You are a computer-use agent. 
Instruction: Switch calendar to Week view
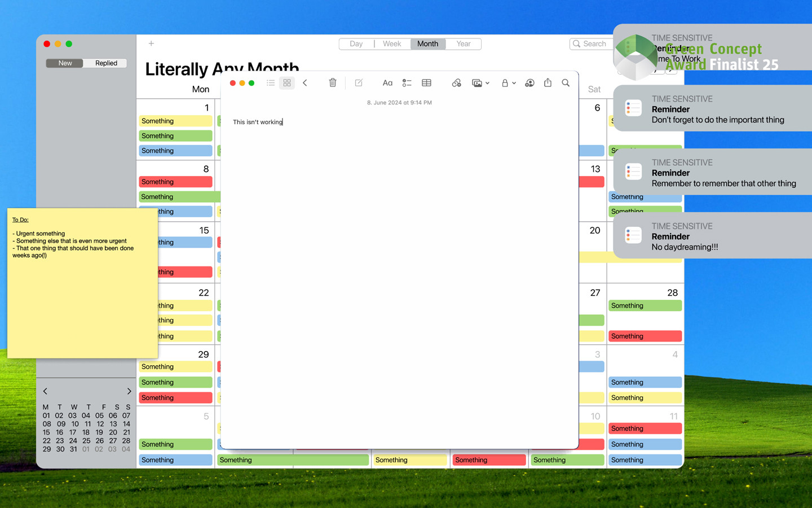coord(392,44)
